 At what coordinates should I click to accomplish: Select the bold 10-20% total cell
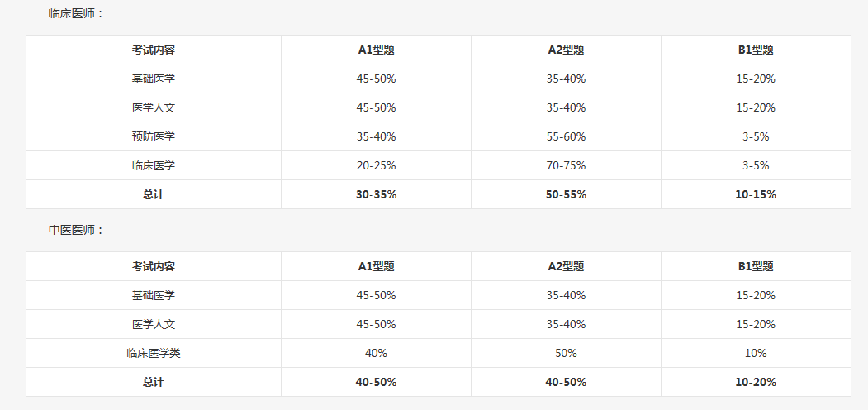pyautogui.click(x=756, y=382)
